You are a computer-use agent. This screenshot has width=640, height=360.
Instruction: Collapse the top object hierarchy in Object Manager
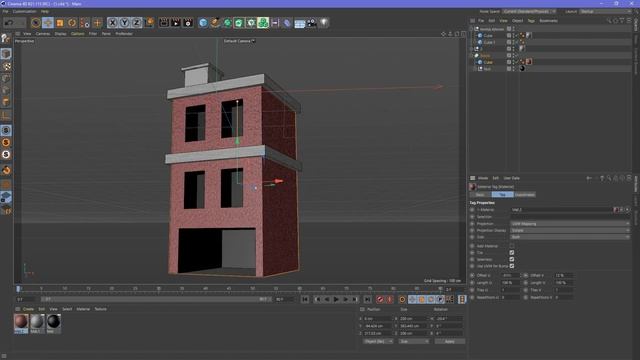click(x=471, y=29)
